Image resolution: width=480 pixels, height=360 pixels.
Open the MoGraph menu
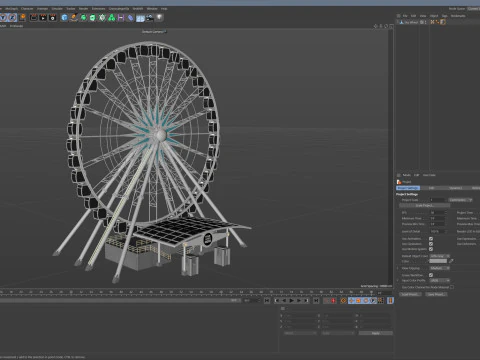click(12, 9)
